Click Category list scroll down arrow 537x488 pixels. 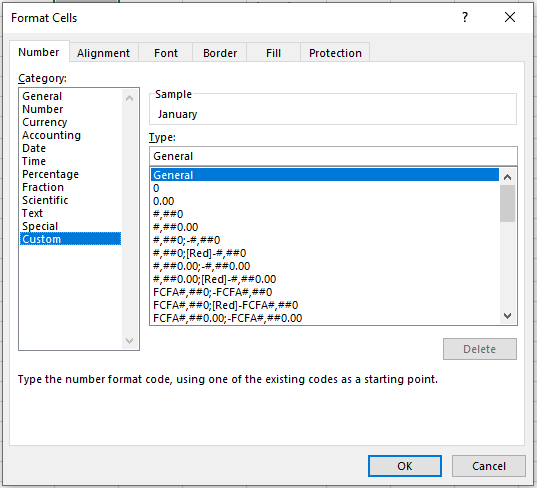pos(129,340)
